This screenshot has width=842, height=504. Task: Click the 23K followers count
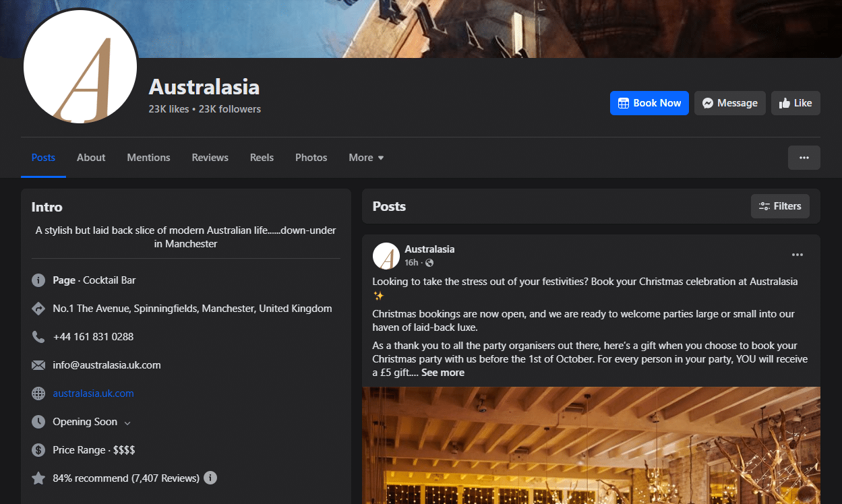(230, 109)
